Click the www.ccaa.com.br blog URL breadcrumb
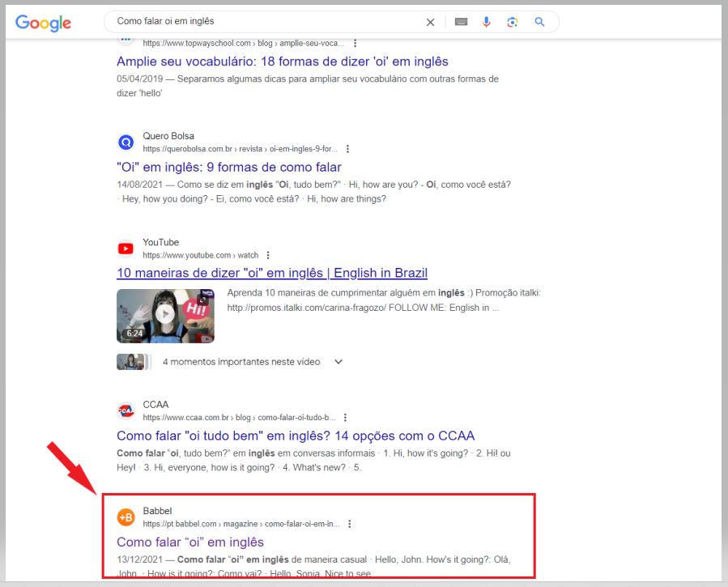728x587 pixels. click(239, 418)
